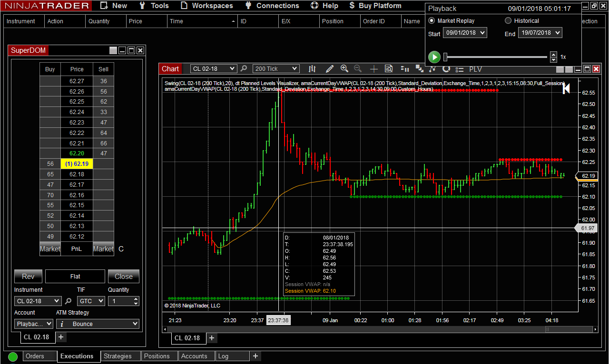The height and width of the screenshot is (364, 609).
Task: Open the Account Playback dropdown
Action: point(34,324)
